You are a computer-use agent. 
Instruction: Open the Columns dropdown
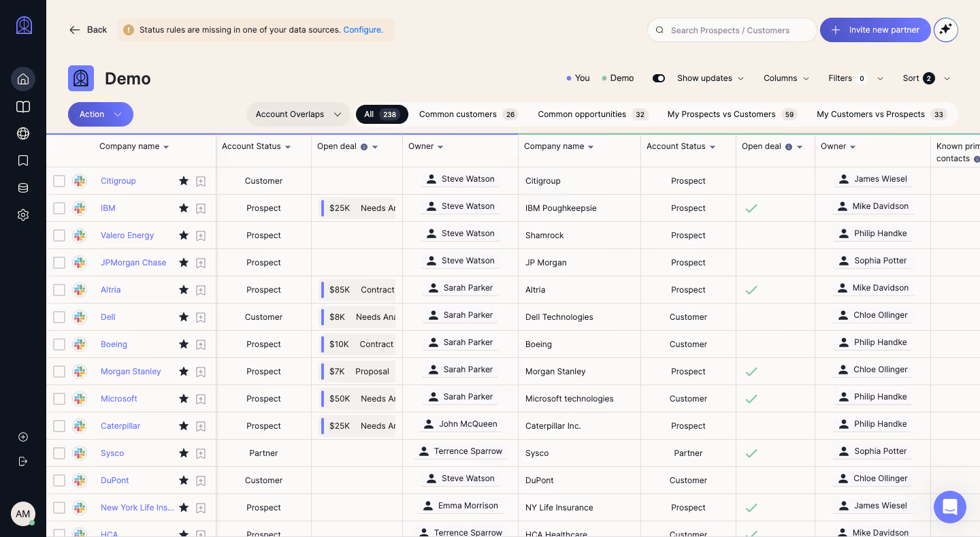coord(786,78)
